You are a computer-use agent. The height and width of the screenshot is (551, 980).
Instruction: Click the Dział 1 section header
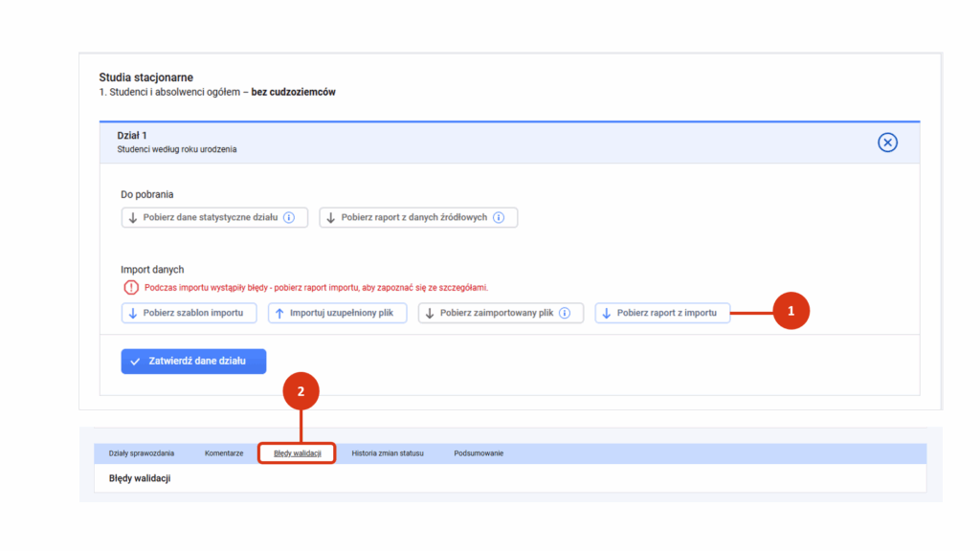point(509,143)
